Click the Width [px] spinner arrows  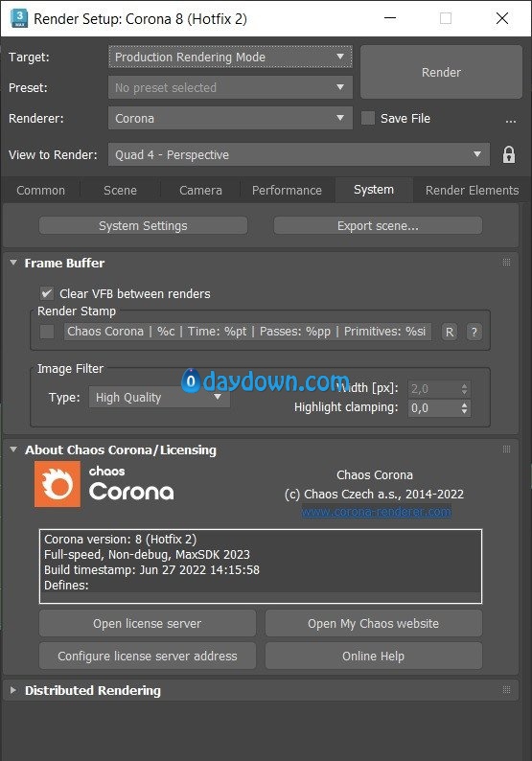pos(465,389)
